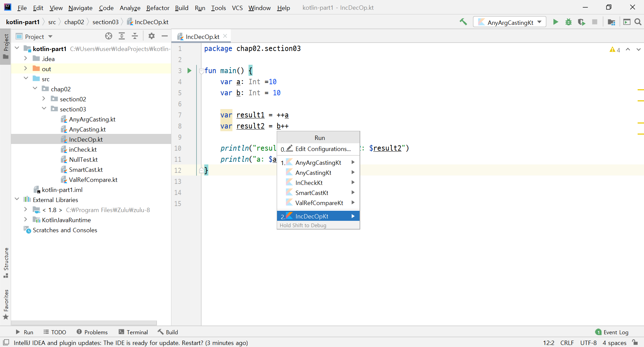Expand the .idea folder
Screen dimensions: 644x347
(x=26, y=58)
